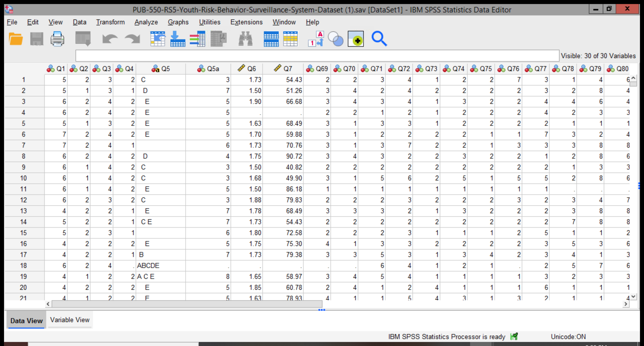Open the Utilities menu
644x346 pixels.
[x=209, y=22]
